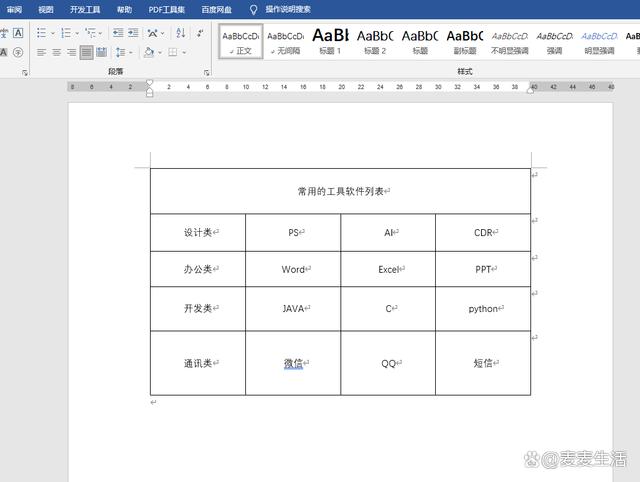Screen dimensions: 640x482
Task: Decrease paragraph indent
Action: point(118,33)
